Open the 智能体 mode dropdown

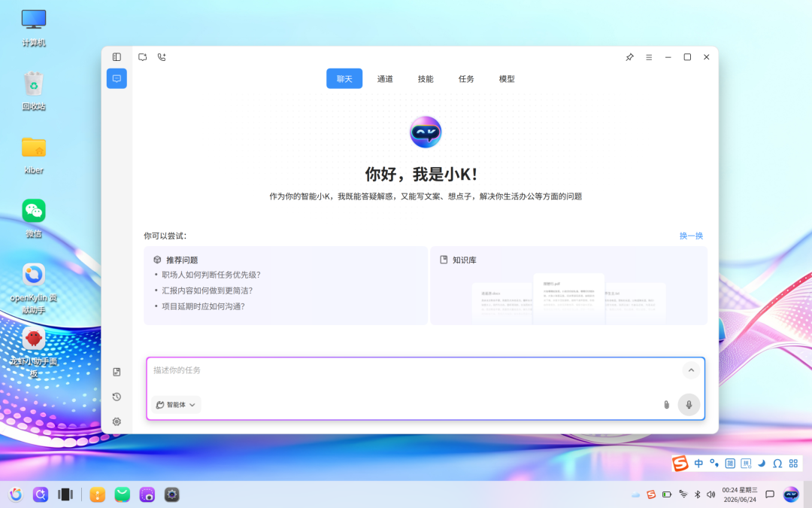point(176,405)
